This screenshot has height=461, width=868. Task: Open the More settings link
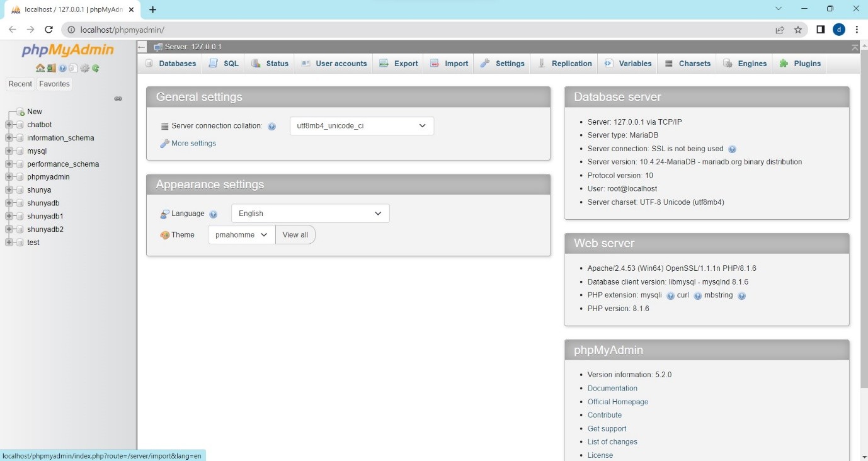point(193,144)
